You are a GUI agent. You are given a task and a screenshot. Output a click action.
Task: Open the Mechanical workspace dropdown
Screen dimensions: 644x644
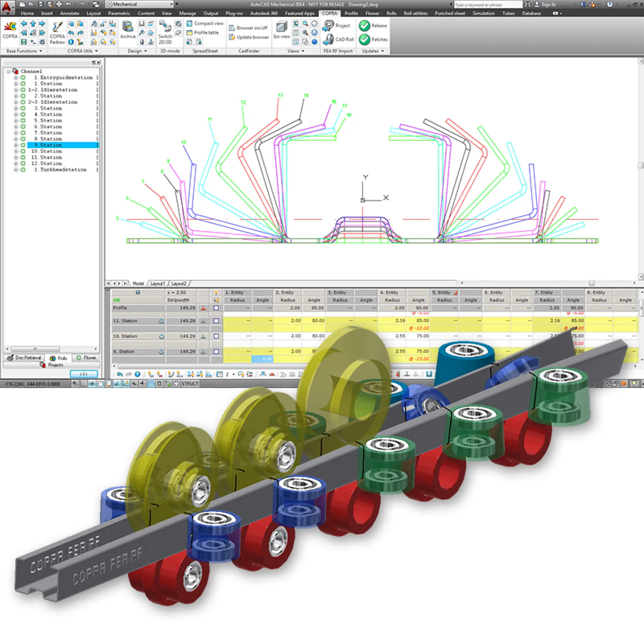pyautogui.click(x=171, y=4)
